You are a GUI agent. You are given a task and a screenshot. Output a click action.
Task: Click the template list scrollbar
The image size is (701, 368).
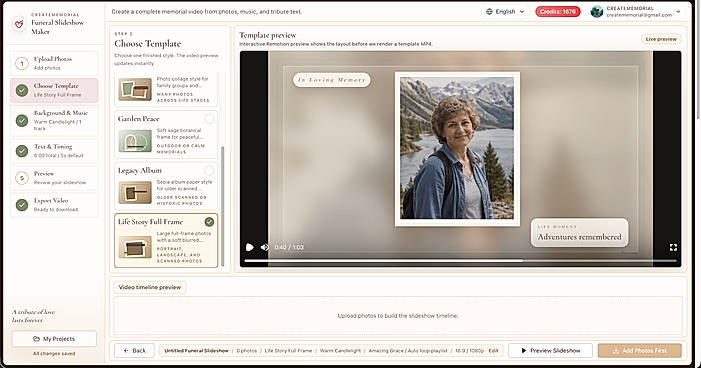222,206
